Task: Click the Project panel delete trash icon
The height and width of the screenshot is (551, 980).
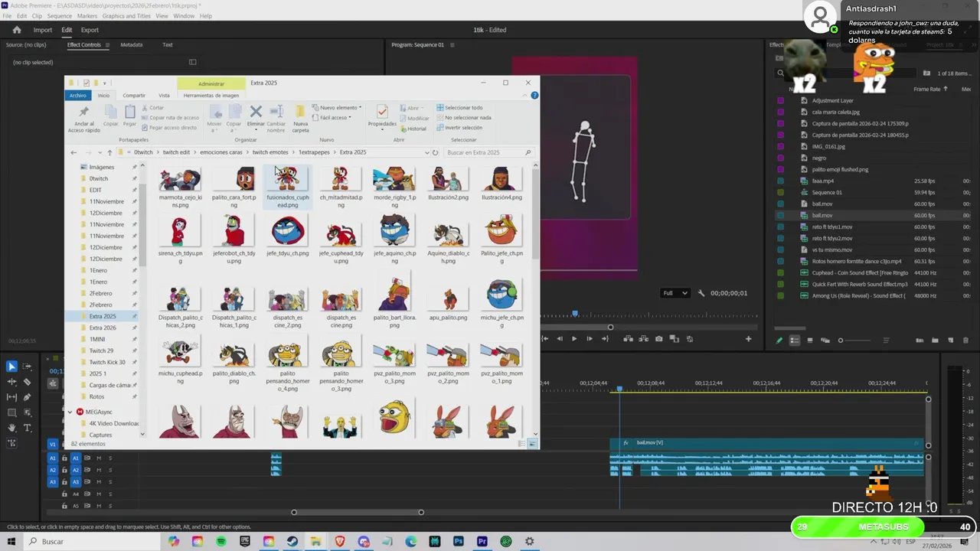Action: [965, 341]
